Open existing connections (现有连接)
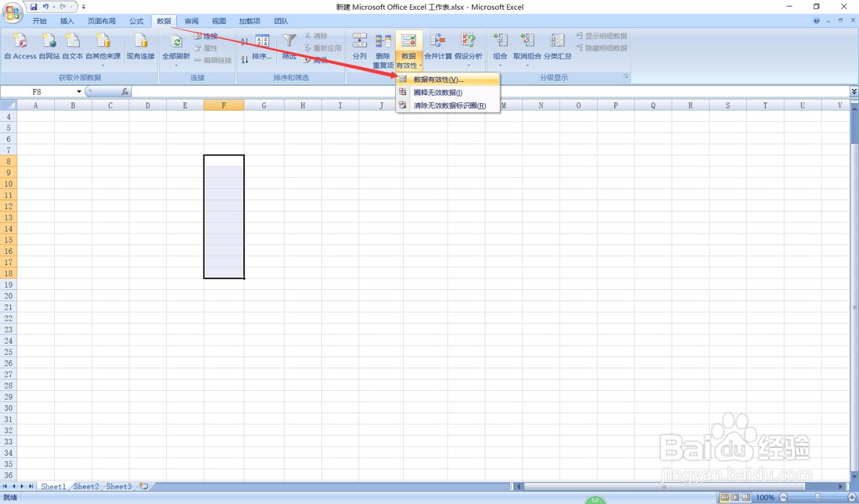The height and width of the screenshot is (504, 859). 141,47
